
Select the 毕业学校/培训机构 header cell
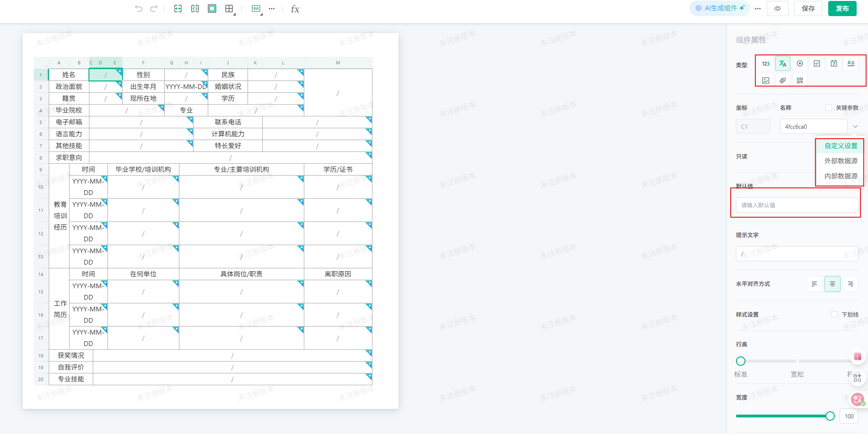coord(143,169)
